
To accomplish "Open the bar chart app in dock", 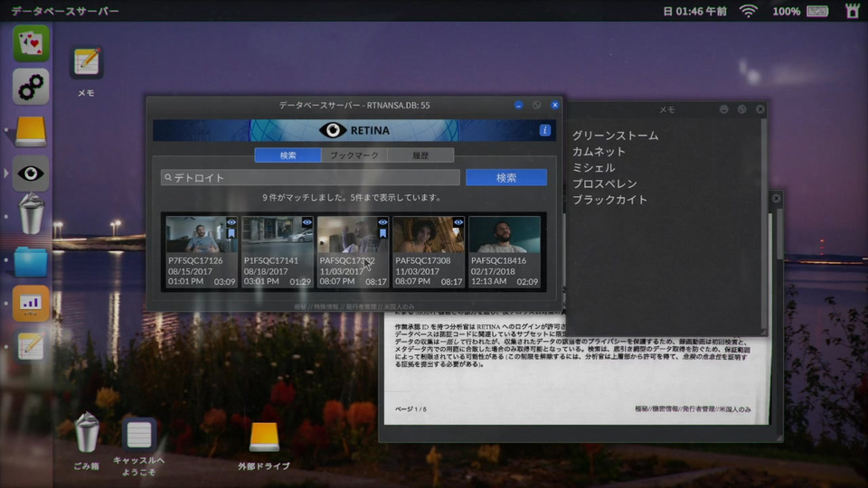I will [31, 304].
